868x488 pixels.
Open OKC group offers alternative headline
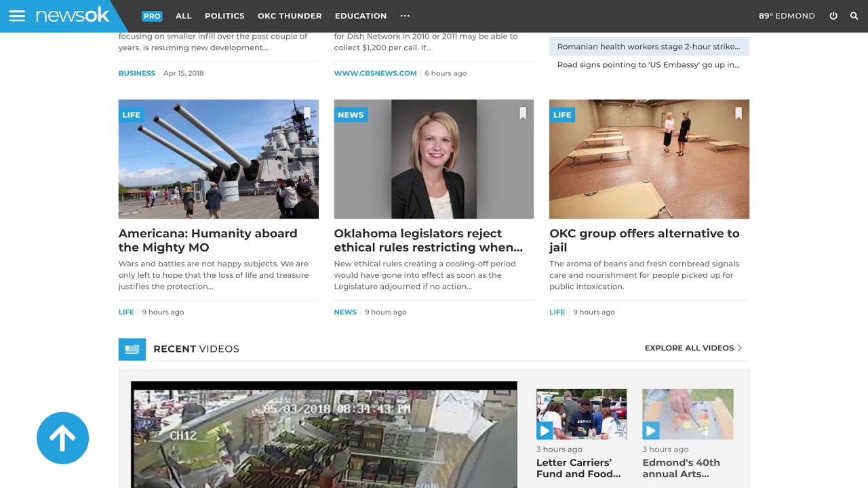point(644,240)
